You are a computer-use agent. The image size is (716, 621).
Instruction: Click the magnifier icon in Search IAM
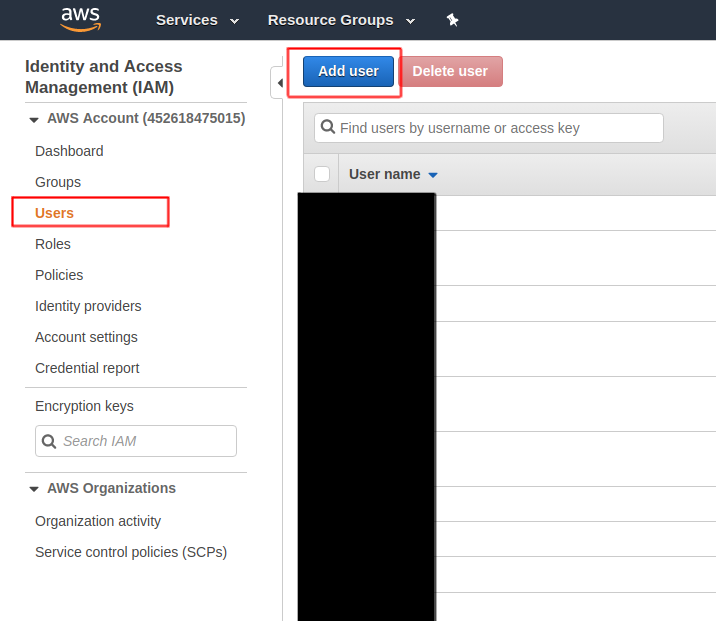pos(49,441)
